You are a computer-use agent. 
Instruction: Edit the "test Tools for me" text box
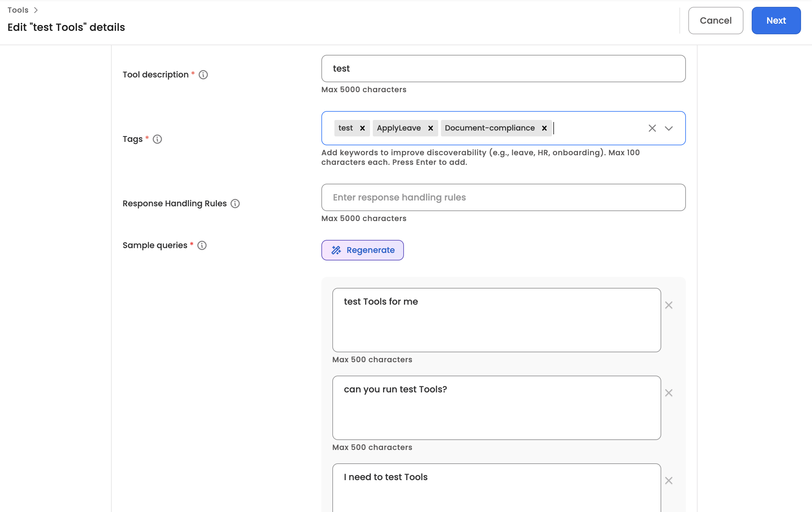pos(496,320)
